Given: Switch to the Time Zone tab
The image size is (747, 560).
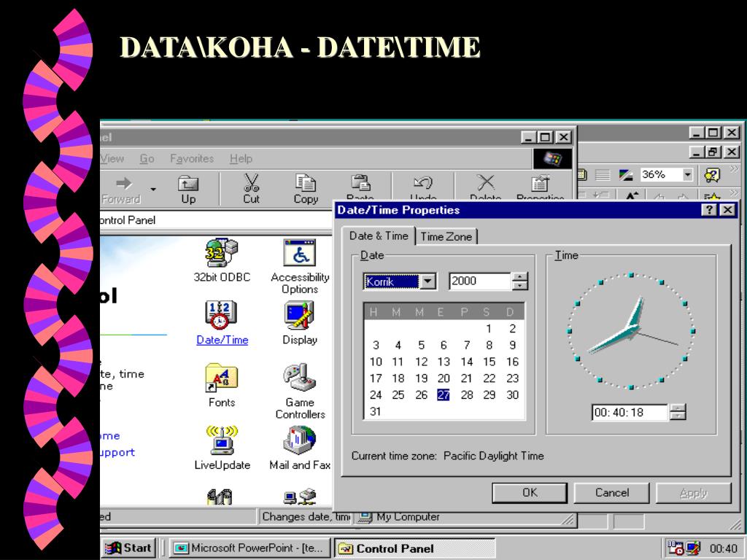Looking at the screenshot, I should click(x=446, y=237).
